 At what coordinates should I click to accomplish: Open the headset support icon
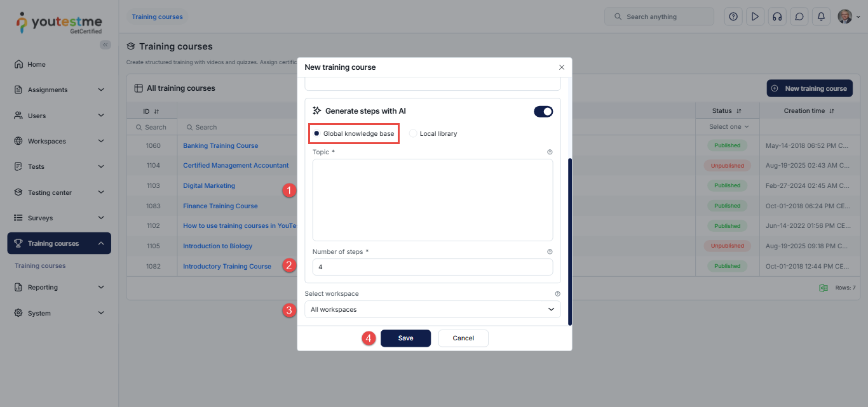click(776, 17)
